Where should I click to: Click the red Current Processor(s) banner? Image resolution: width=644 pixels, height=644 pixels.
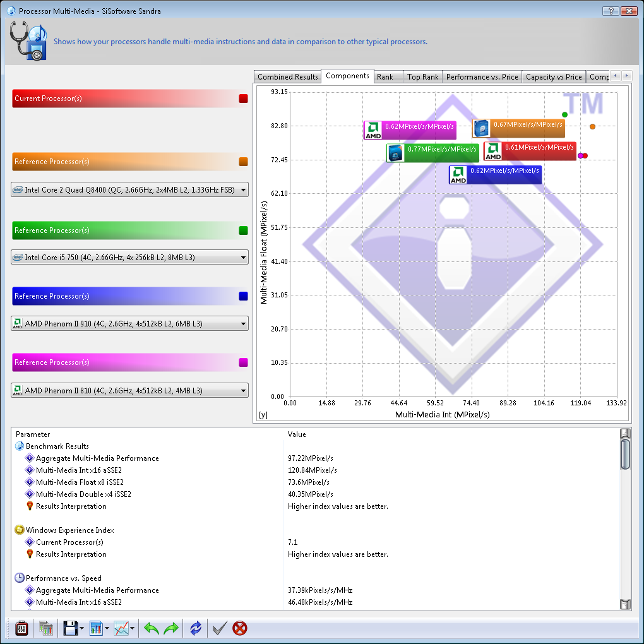pos(130,98)
